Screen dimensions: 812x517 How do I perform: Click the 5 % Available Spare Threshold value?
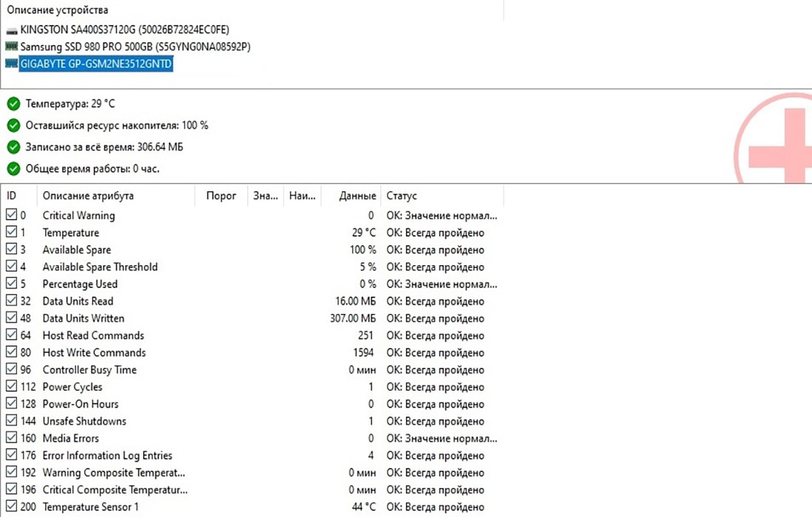[368, 267]
